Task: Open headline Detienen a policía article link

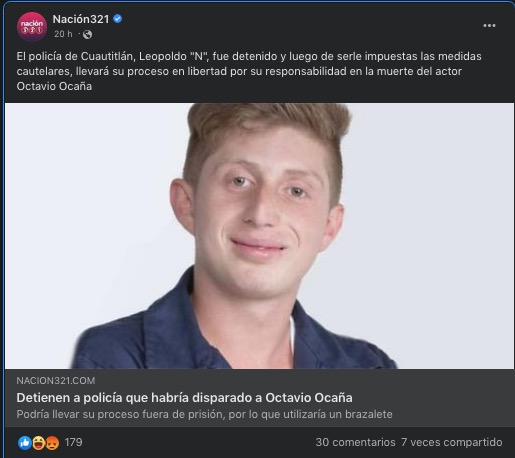Action: pos(184,398)
